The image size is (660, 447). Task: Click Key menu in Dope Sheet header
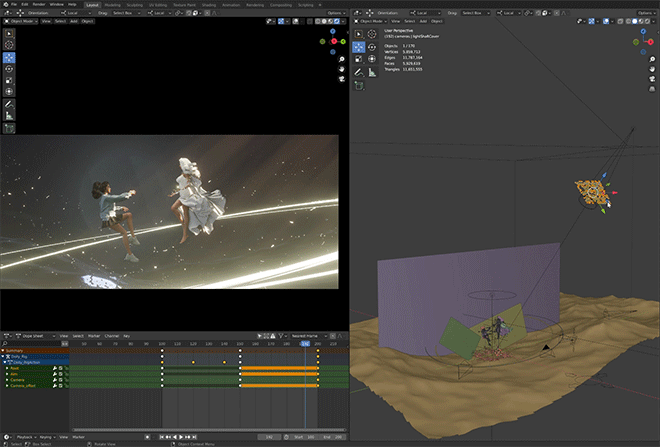126,336
